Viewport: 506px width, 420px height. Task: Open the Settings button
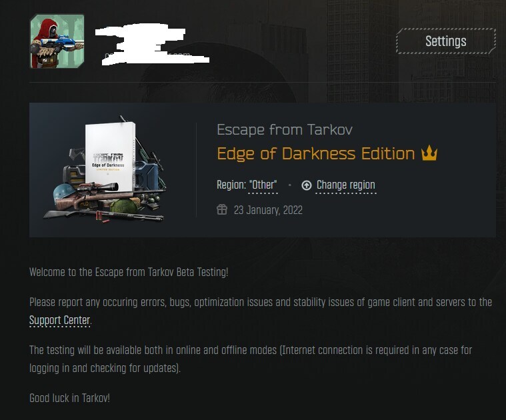click(x=445, y=41)
